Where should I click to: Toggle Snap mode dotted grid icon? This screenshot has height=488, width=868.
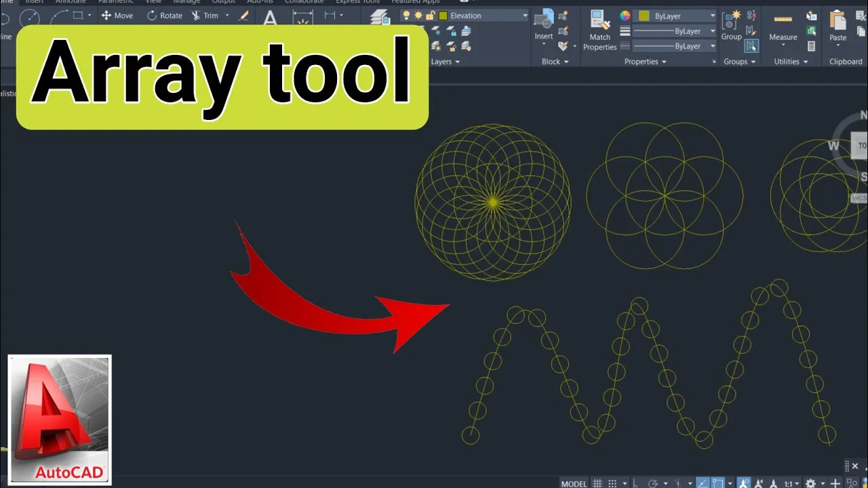tap(612, 483)
